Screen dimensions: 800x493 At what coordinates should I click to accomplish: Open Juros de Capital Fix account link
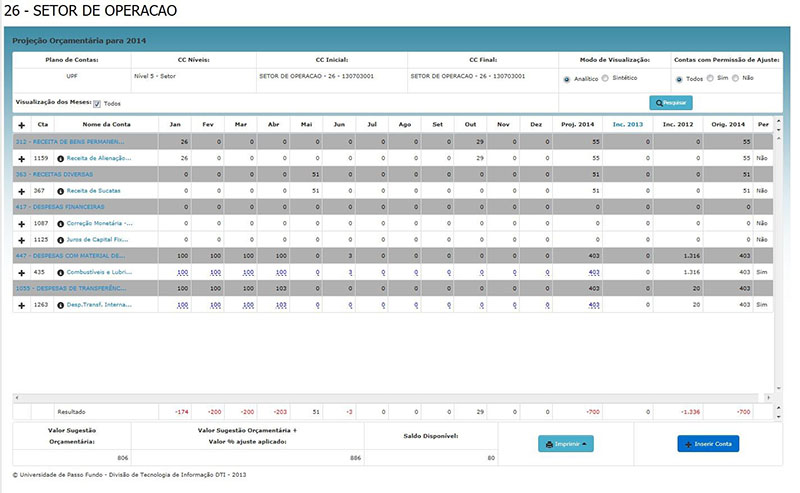tap(97, 240)
